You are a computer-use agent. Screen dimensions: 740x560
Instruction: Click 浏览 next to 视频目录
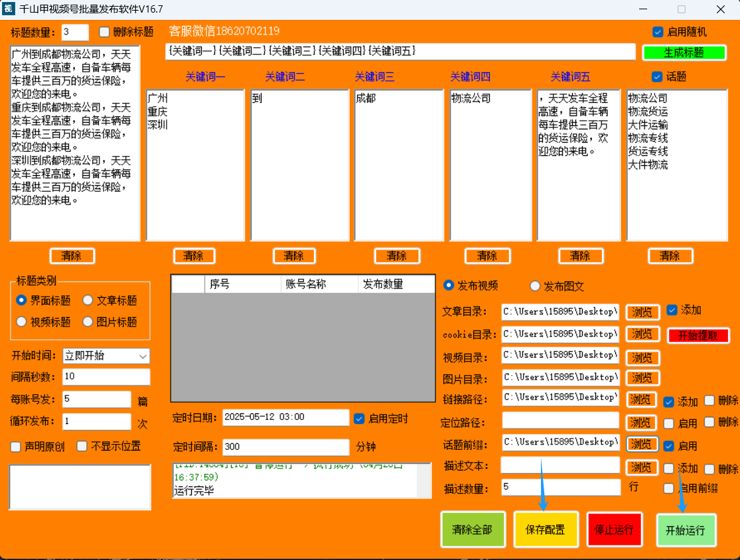point(642,358)
